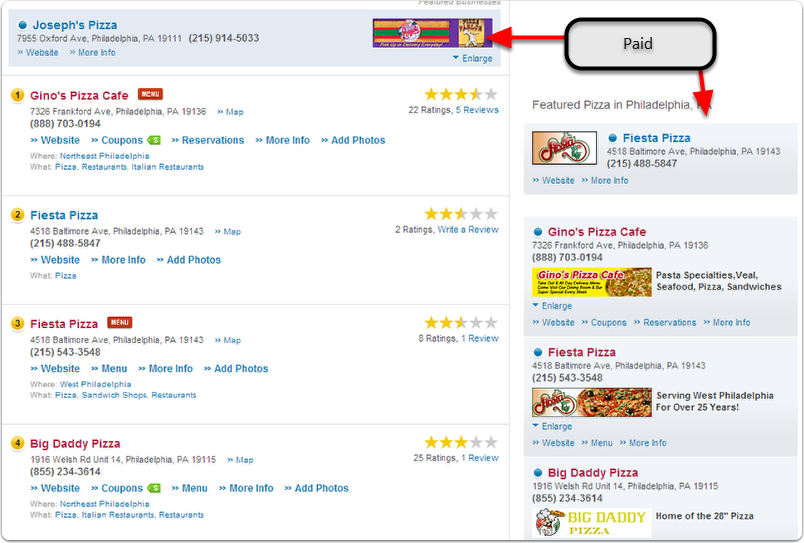Click the green coupon tag icon in Gino's Pizza Cafe listing

[x=154, y=140]
